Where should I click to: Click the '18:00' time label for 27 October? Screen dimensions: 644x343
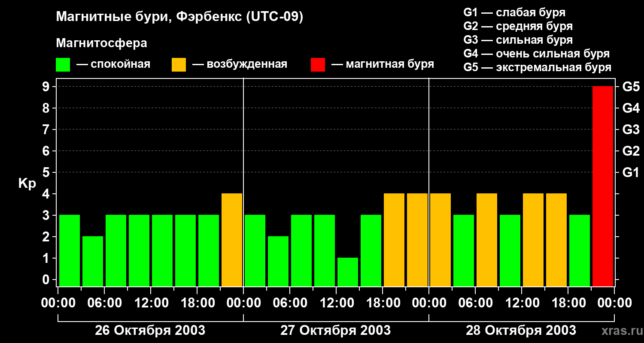point(383,303)
